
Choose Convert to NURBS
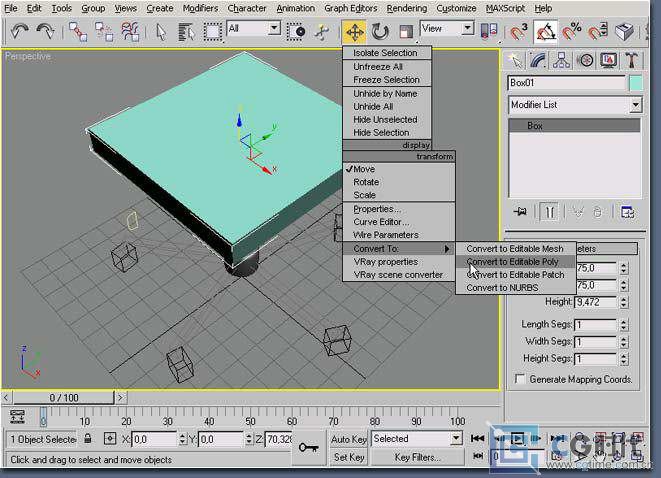[516, 288]
